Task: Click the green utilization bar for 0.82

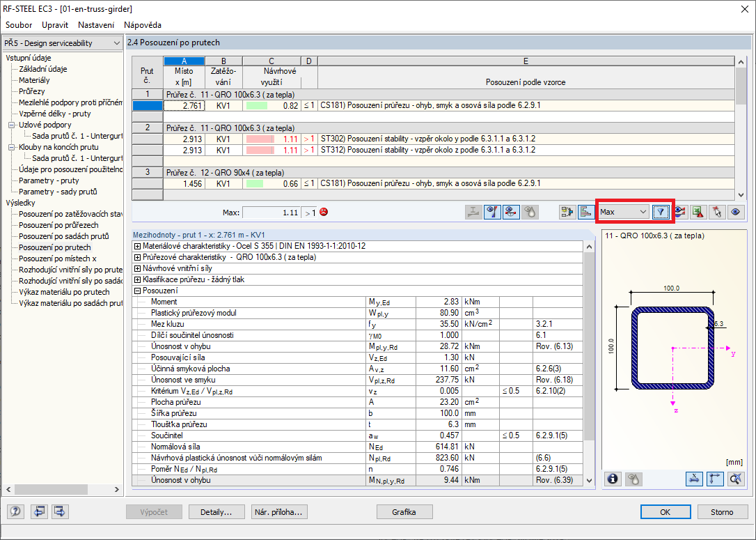Action: [x=256, y=106]
